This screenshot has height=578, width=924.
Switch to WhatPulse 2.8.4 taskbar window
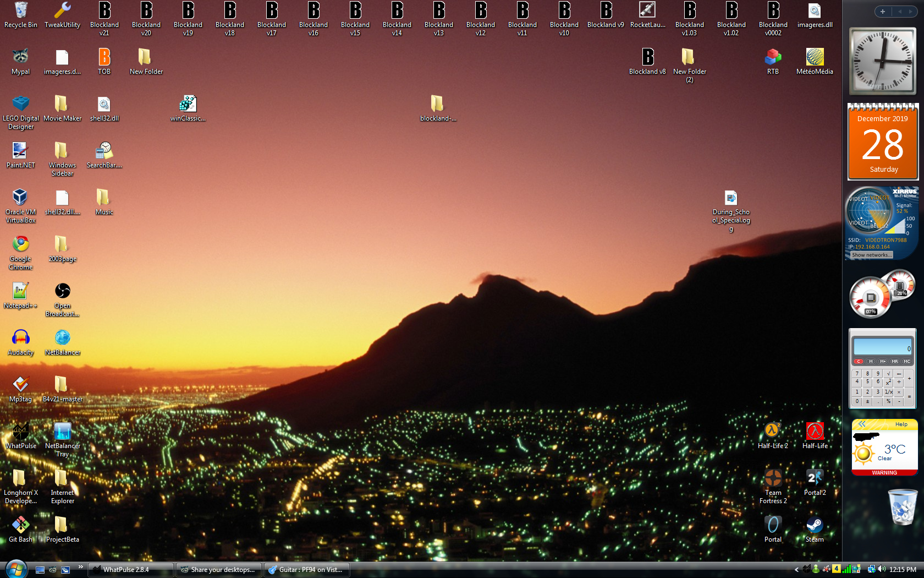click(131, 570)
